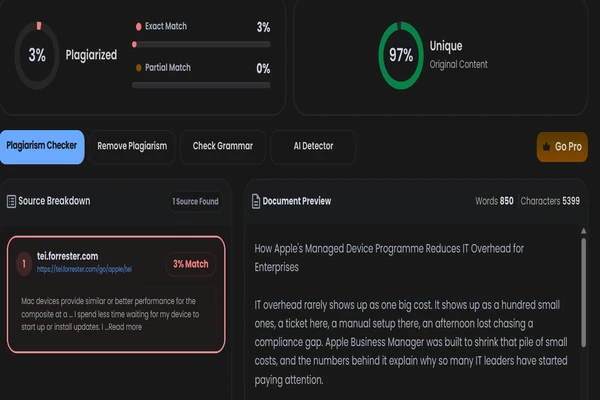
Task: Click the crown icon on Go Pro
Action: click(546, 146)
